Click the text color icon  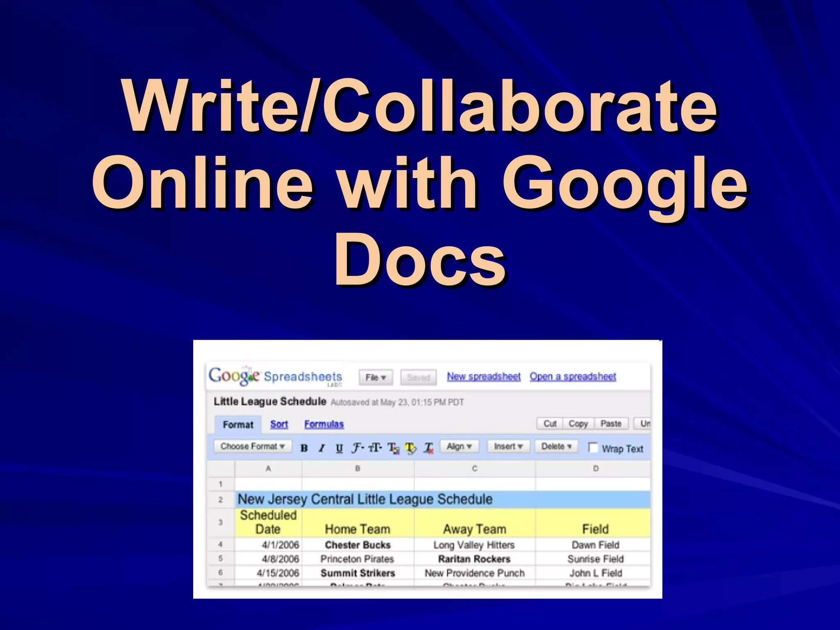coord(393,448)
